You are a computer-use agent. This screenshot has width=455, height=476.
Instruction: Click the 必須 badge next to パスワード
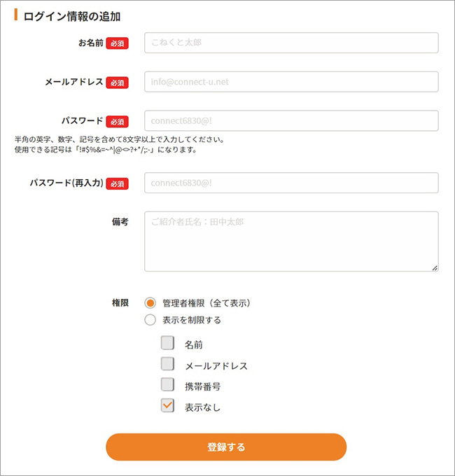118,121
